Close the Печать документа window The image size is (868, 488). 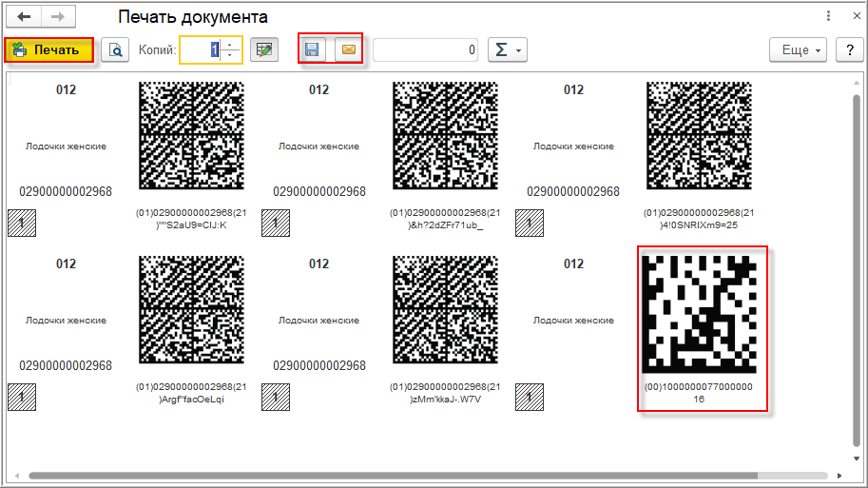click(857, 16)
